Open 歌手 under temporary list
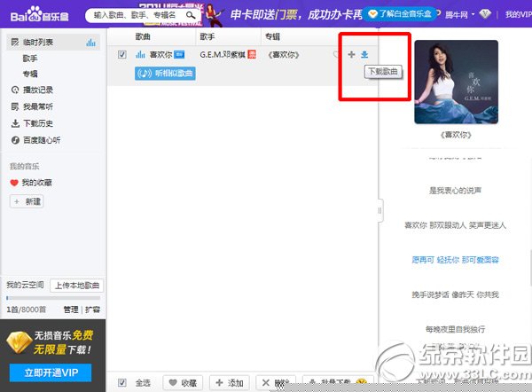Screen dimensions: 532x392 click(30, 59)
